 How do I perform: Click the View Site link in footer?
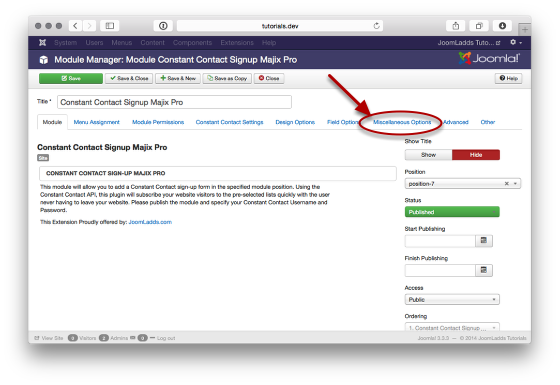[49, 338]
